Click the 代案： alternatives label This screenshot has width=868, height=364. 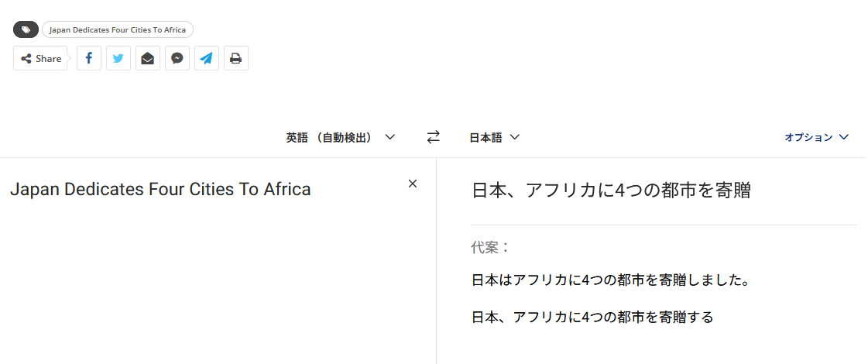click(490, 247)
